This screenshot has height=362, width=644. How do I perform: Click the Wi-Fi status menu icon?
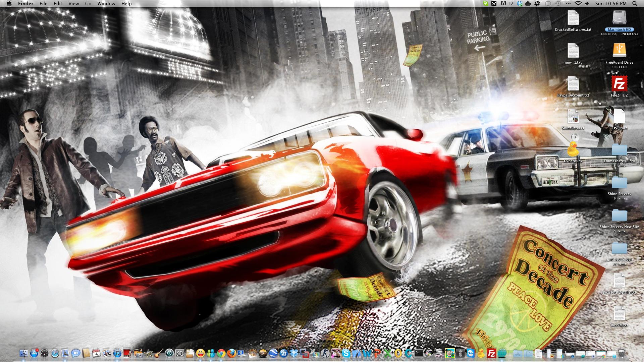[x=578, y=4]
